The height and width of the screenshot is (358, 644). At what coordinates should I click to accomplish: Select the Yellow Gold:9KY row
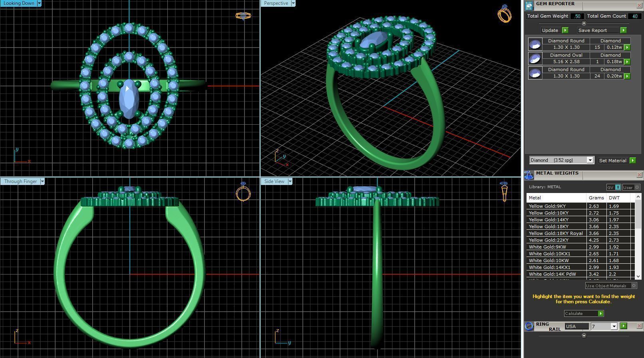click(580, 206)
